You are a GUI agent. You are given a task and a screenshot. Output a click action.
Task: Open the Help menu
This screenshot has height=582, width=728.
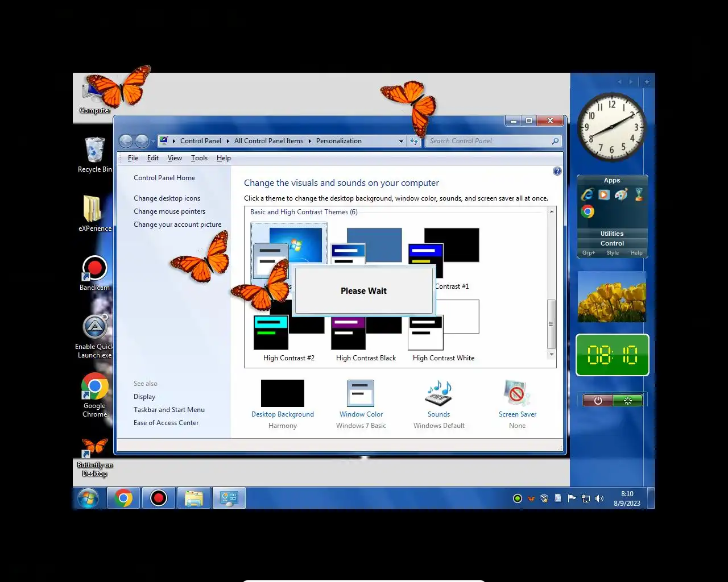(x=224, y=158)
